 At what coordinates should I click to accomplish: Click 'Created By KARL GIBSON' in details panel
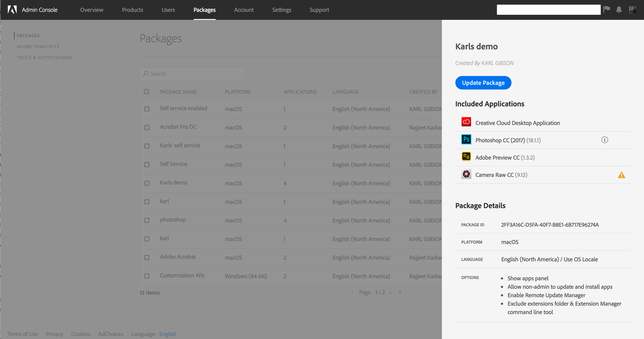(484, 63)
